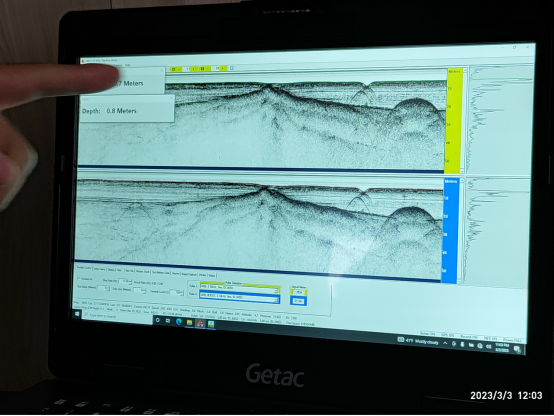The width and height of the screenshot is (554, 416).
Task: Click the yellow depth scale bar
Action: click(x=454, y=119)
